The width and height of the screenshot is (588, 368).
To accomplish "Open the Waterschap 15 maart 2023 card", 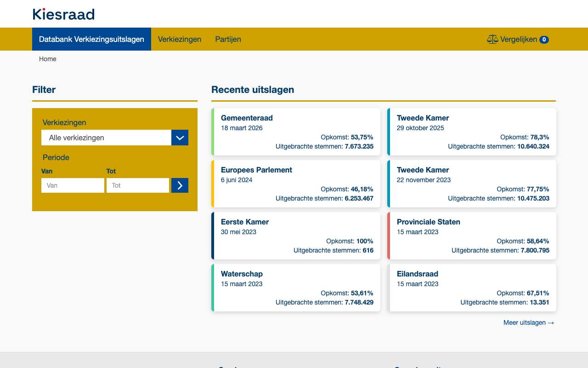I will pos(296,287).
